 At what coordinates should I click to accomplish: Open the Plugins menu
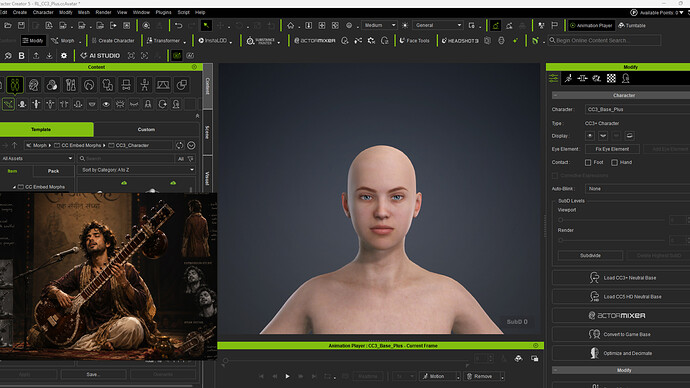[164, 12]
